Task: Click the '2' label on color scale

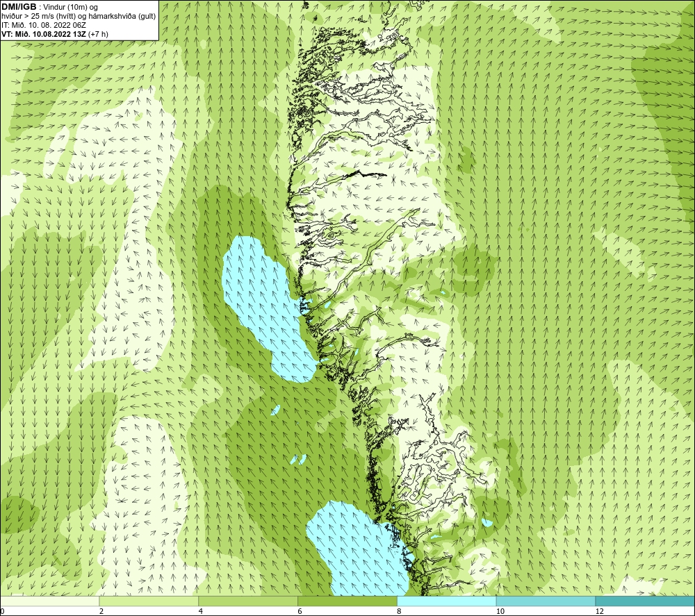Action: tap(101, 611)
